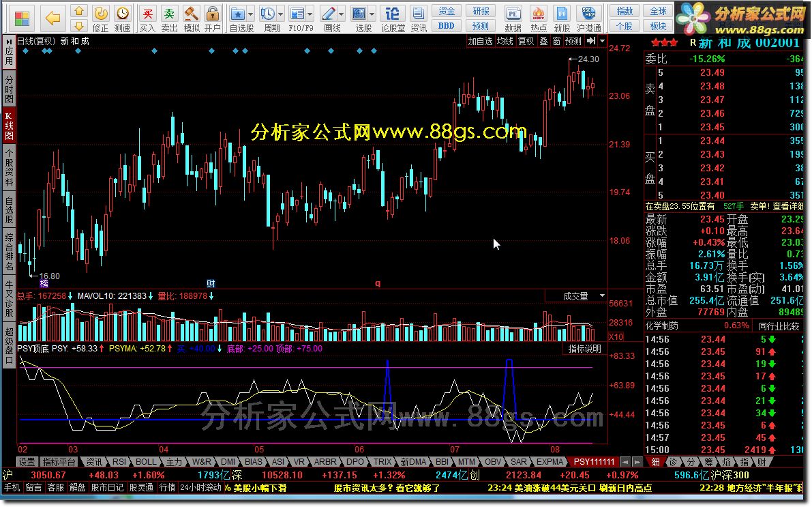Screen dimensions: 812x507
Task: Switch to the BOLL indicator tab
Action: (x=145, y=461)
